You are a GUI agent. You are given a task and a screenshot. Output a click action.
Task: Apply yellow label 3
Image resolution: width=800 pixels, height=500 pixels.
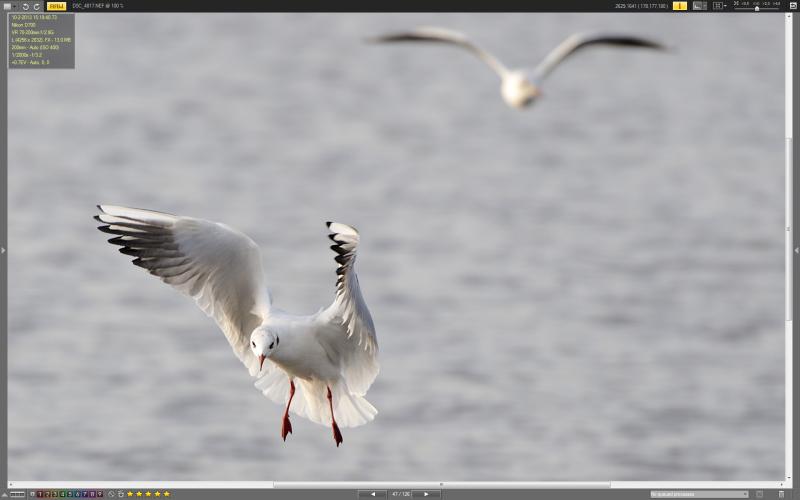[x=55, y=494]
